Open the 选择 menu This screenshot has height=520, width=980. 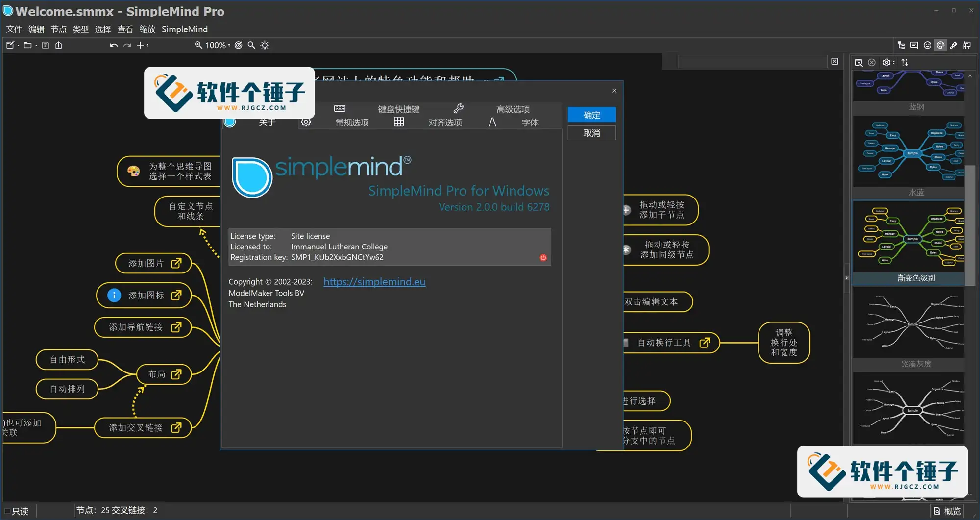[103, 29]
